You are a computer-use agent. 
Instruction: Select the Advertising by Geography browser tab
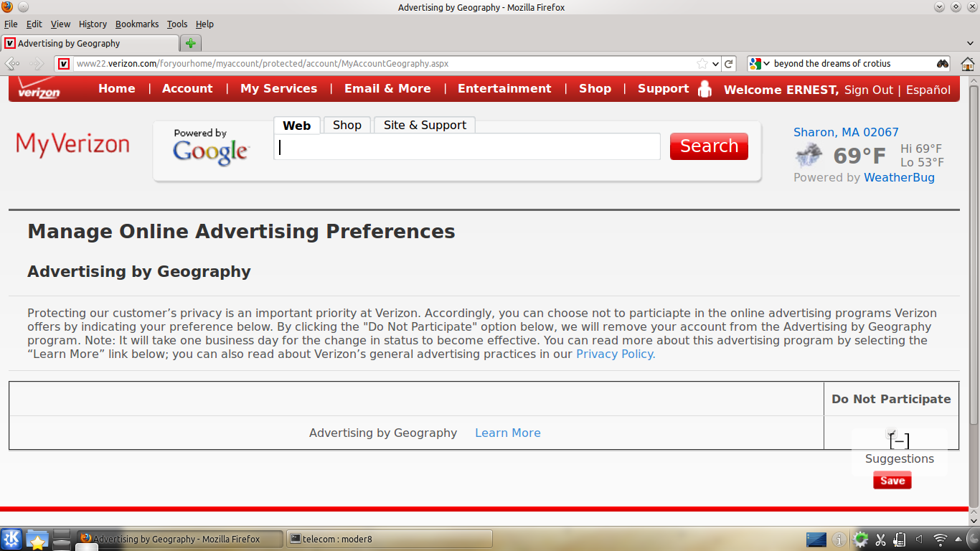[x=90, y=43]
